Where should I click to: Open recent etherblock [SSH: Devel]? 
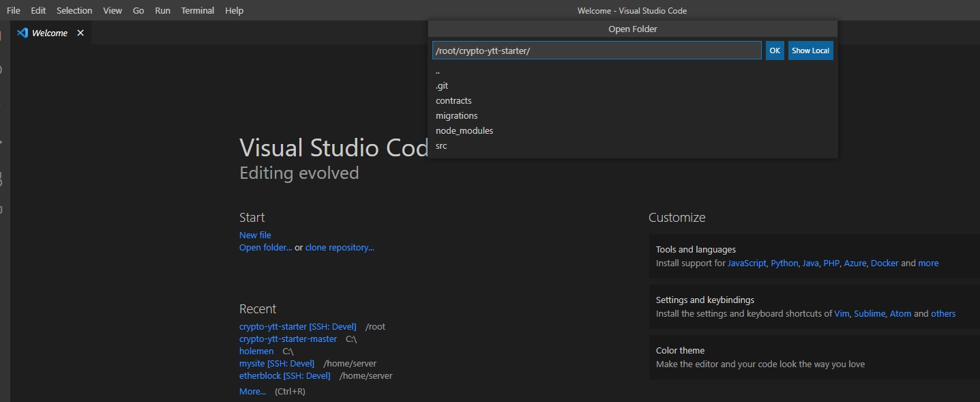pos(284,375)
